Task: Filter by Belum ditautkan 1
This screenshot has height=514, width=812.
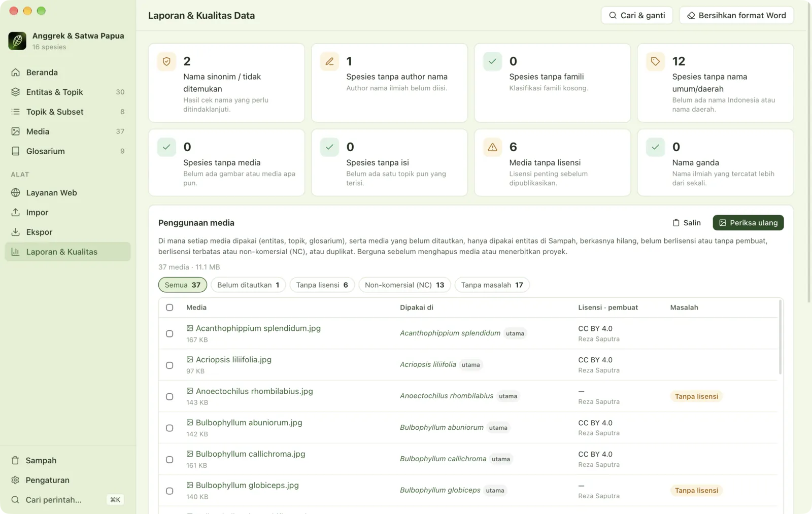Action: (248, 285)
